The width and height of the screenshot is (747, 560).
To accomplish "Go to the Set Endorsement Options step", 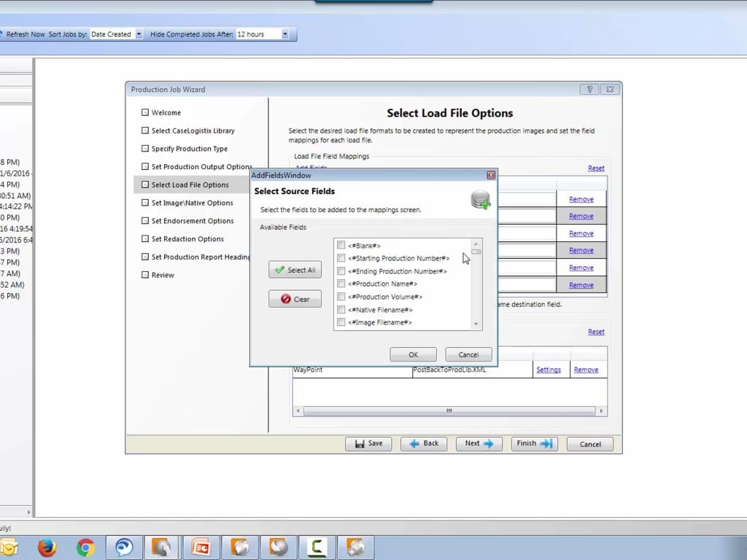I will coord(193,221).
